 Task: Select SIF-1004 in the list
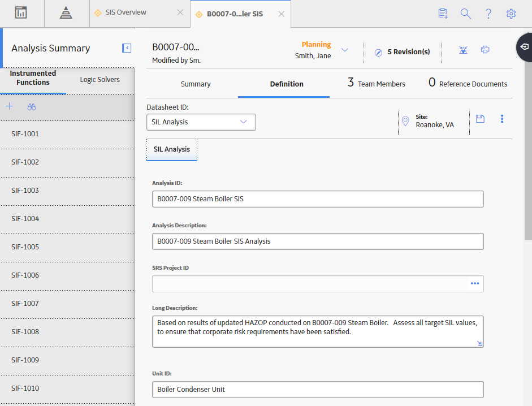(67, 219)
